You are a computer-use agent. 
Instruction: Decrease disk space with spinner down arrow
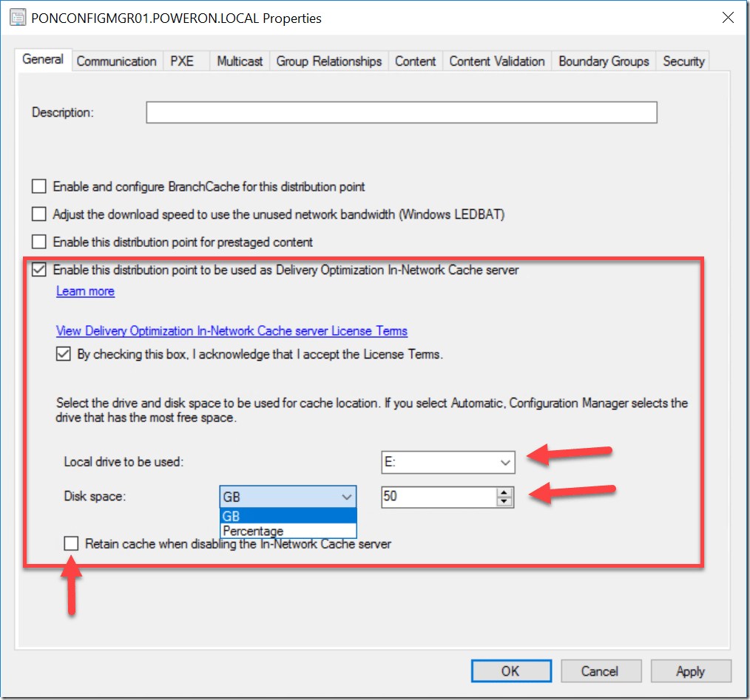click(504, 501)
